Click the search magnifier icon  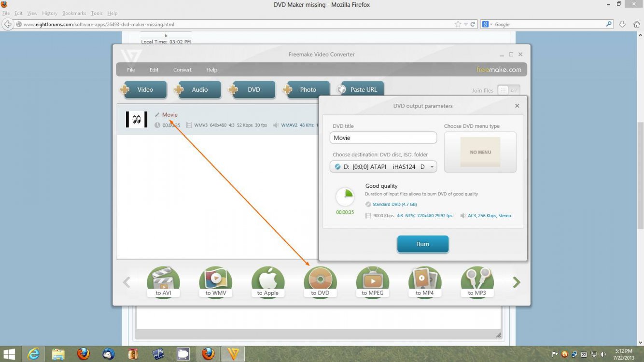click(609, 24)
